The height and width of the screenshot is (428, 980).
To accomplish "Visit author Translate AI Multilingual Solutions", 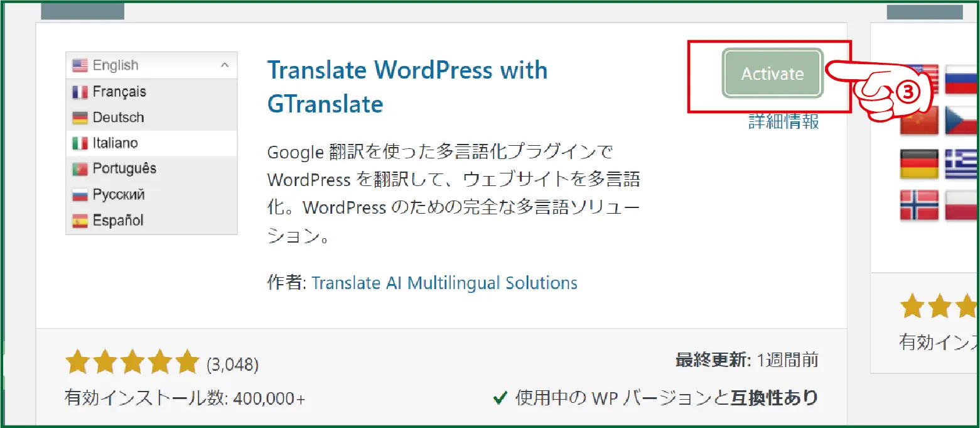I will [x=444, y=283].
